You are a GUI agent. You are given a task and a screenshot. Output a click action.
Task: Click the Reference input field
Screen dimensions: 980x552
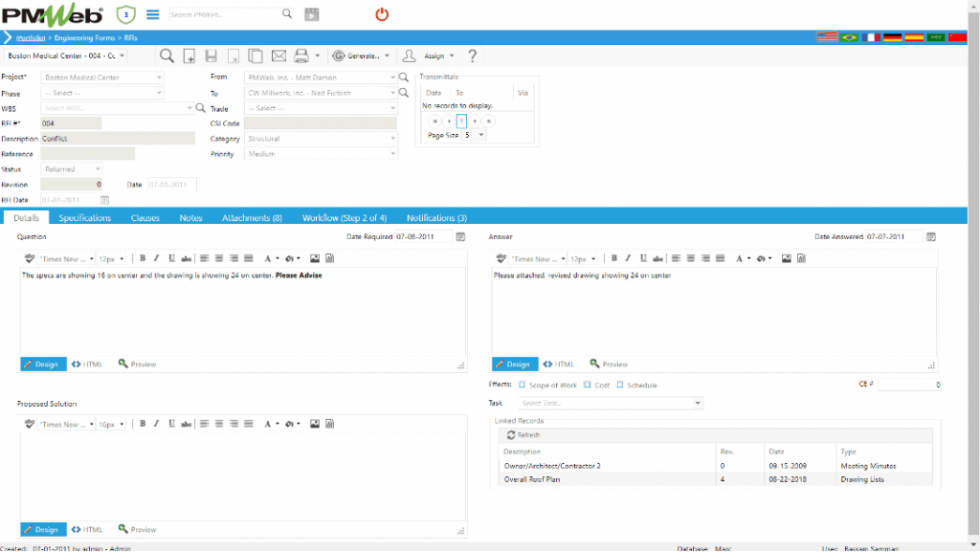(87, 154)
